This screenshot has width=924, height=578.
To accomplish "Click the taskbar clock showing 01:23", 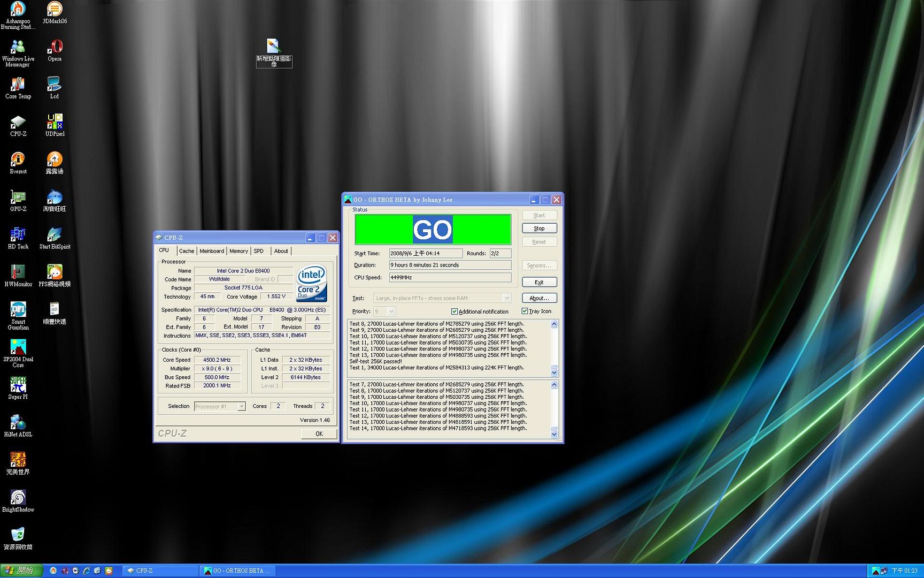I will (x=904, y=571).
